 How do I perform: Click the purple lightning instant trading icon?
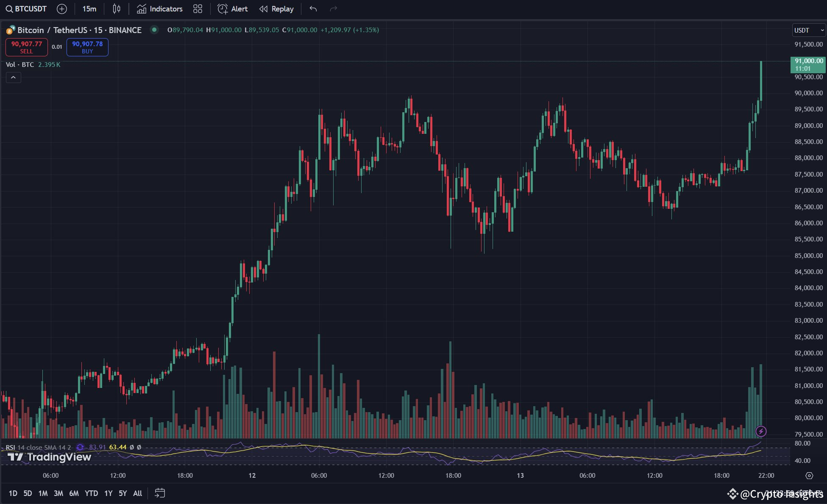pyautogui.click(x=761, y=431)
